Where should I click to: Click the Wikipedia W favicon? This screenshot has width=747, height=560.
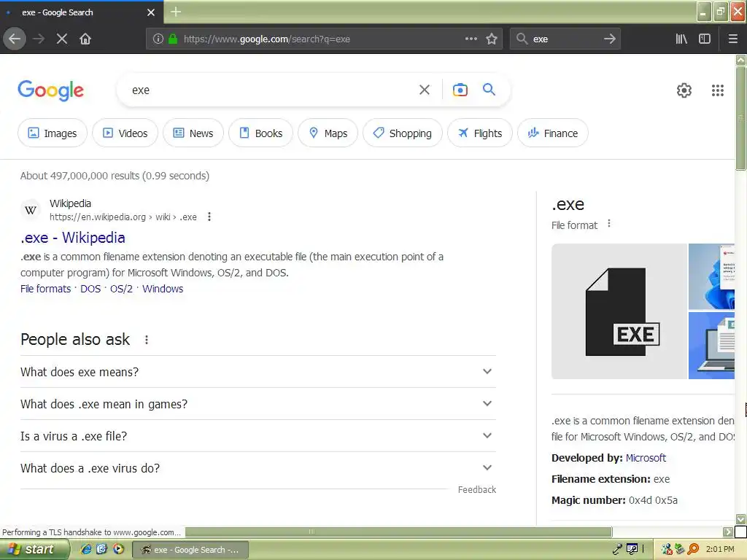[31, 210]
